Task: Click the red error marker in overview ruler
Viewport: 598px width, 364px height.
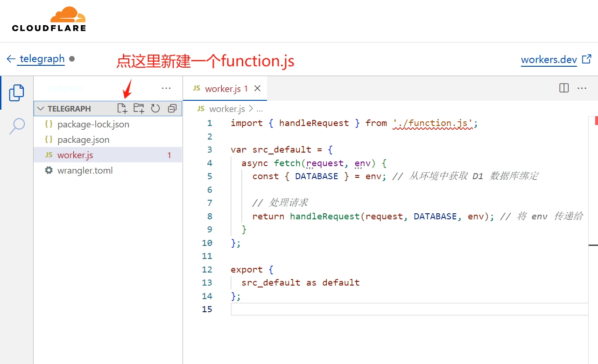Action: tap(596, 121)
